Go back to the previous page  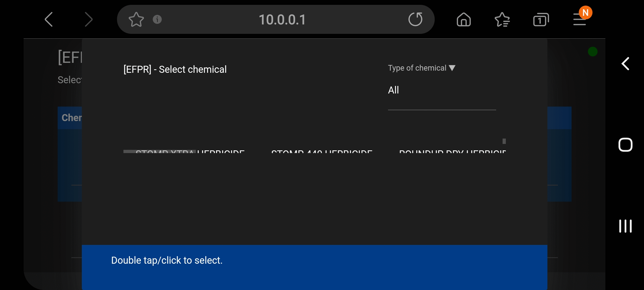[49, 19]
